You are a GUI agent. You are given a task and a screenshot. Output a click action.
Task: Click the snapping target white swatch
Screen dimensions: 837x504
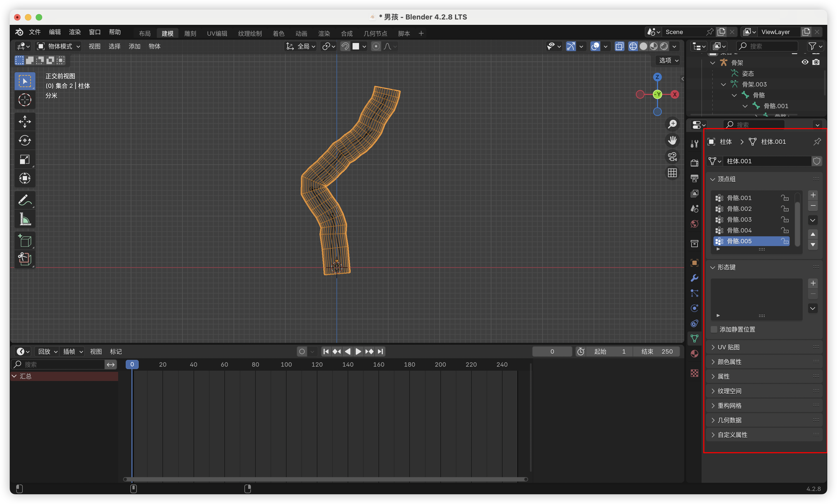356,46
